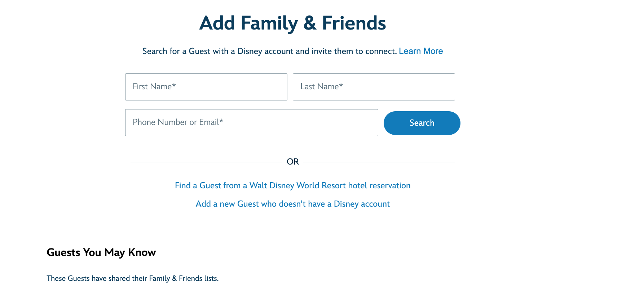Open the Learn More link
The image size is (644, 301).
420,51
